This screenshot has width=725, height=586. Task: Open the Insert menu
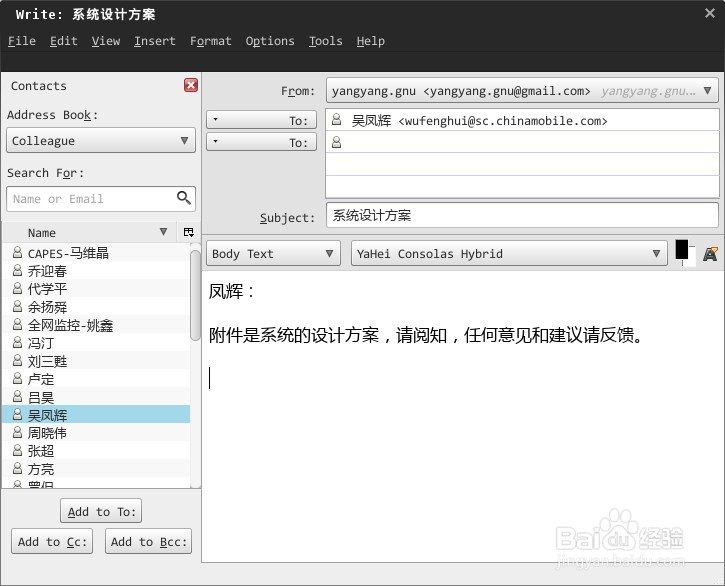point(154,41)
